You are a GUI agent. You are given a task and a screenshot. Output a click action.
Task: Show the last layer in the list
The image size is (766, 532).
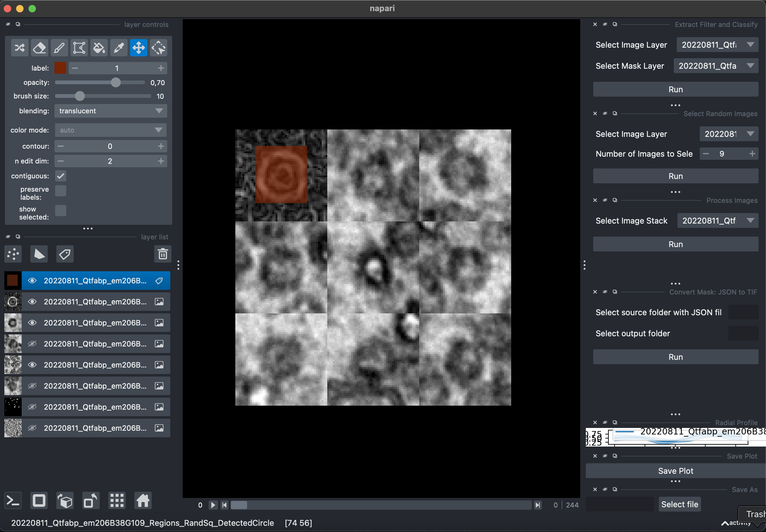[x=32, y=428]
